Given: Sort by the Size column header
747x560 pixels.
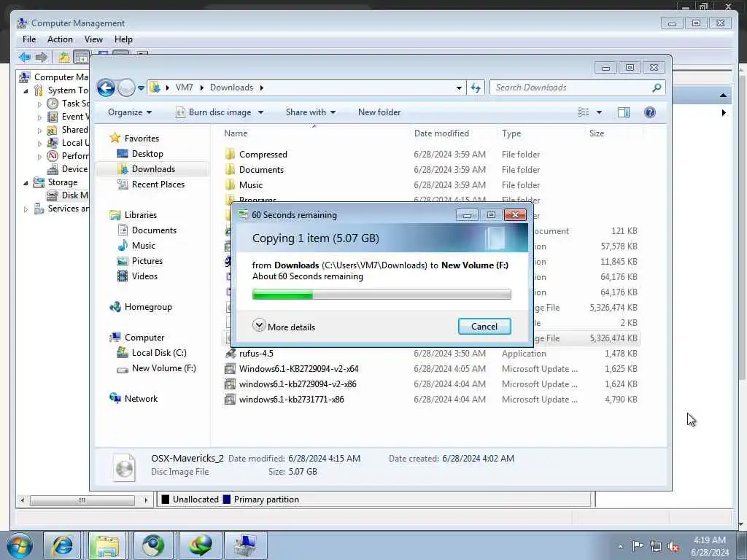Looking at the screenshot, I should [597, 133].
